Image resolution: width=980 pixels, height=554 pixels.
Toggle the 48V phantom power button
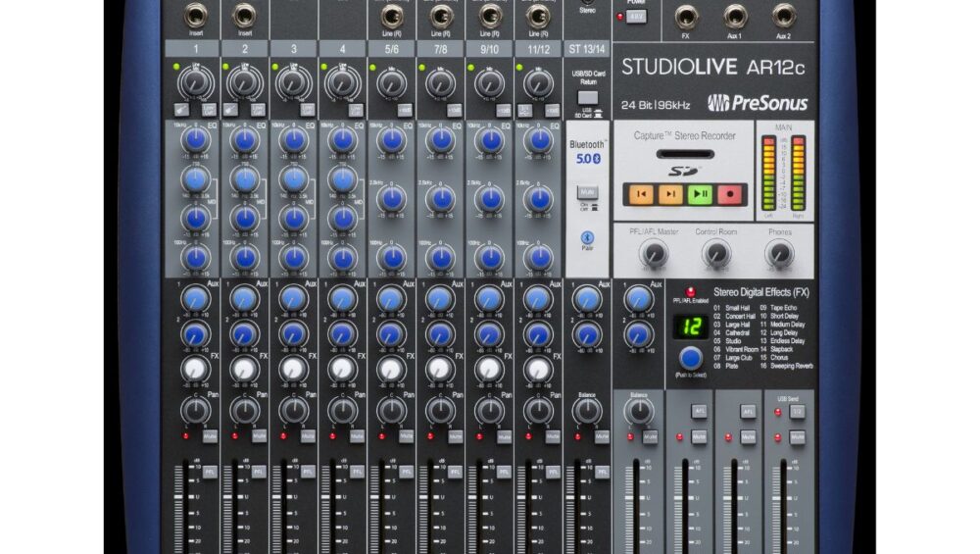click(x=636, y=17)
